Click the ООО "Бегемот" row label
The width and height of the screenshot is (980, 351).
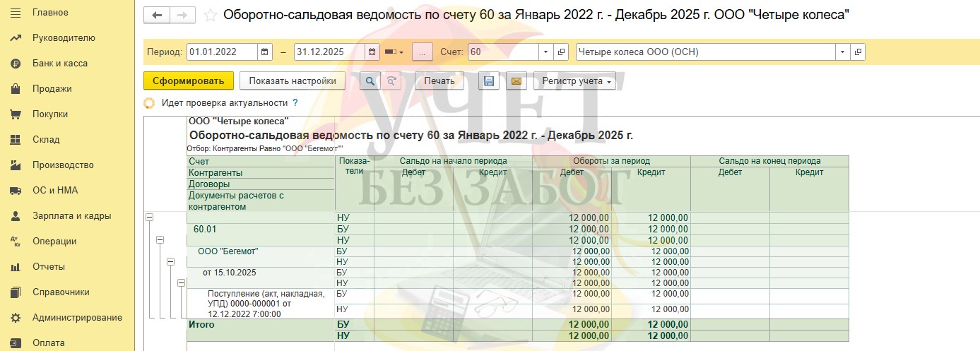coord(228,251)
